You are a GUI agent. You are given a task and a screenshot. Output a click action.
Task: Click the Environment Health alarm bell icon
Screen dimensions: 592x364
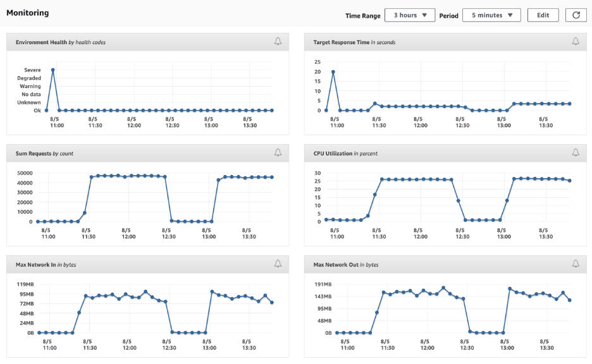pos(278,42)
